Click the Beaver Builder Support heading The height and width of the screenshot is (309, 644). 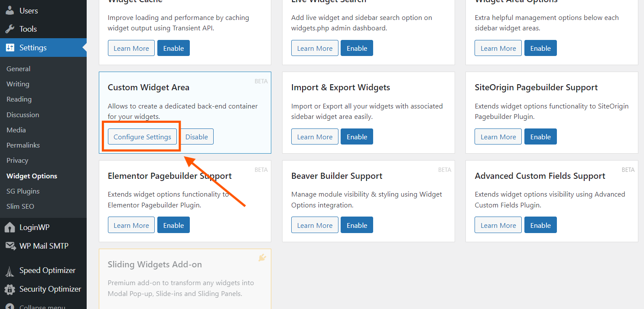click(x=337, y=176)
